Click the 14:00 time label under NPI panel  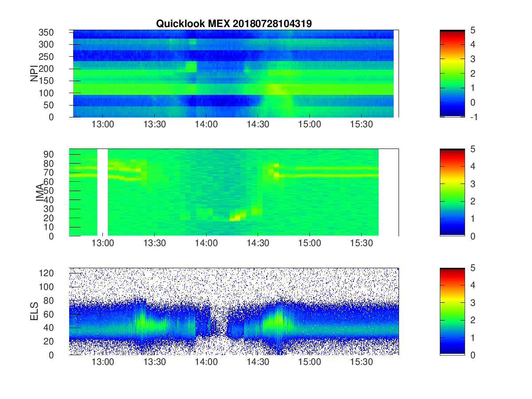click(x=206, y=125)
